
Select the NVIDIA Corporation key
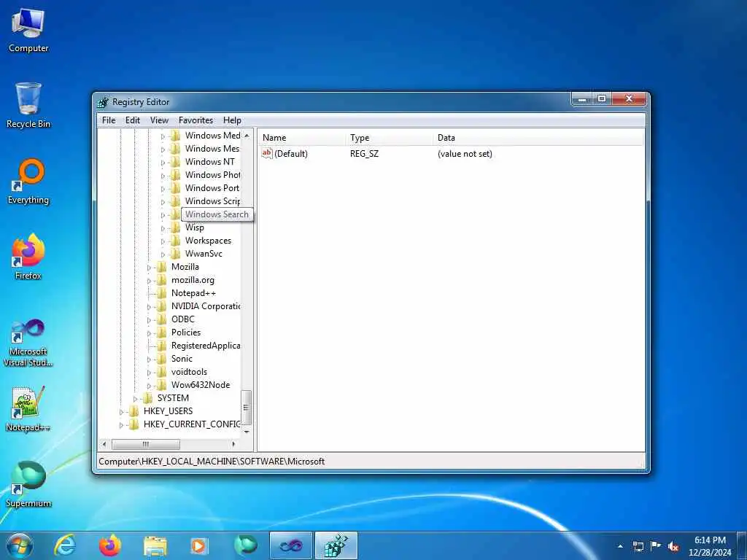pos(206,306)
